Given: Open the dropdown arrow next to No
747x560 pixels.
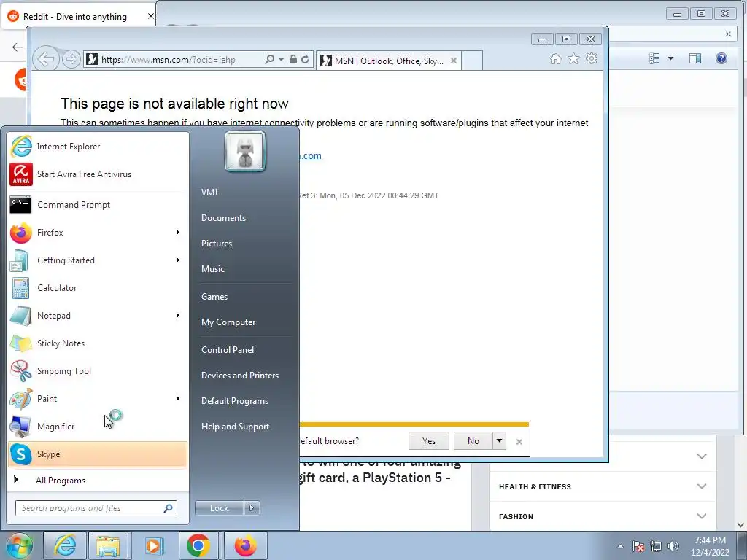Looking at the screenshot, I should (x=499, y=441).
